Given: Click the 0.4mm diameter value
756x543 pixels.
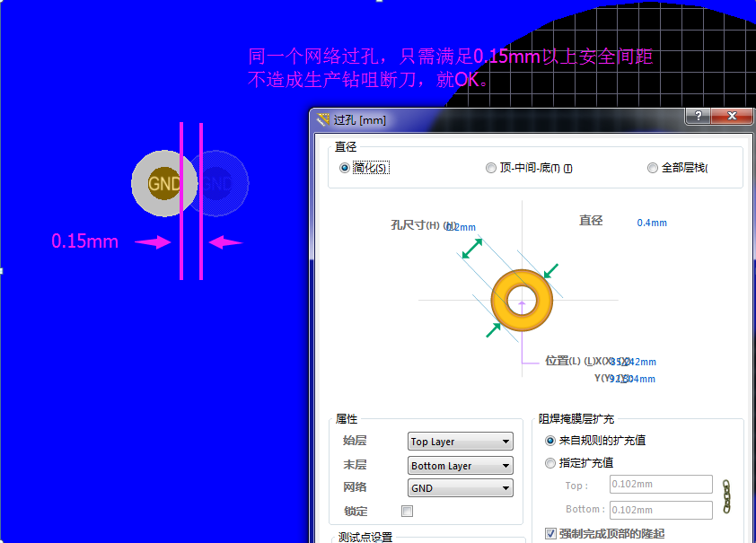Looking at the screenshot, I should 652,223.
